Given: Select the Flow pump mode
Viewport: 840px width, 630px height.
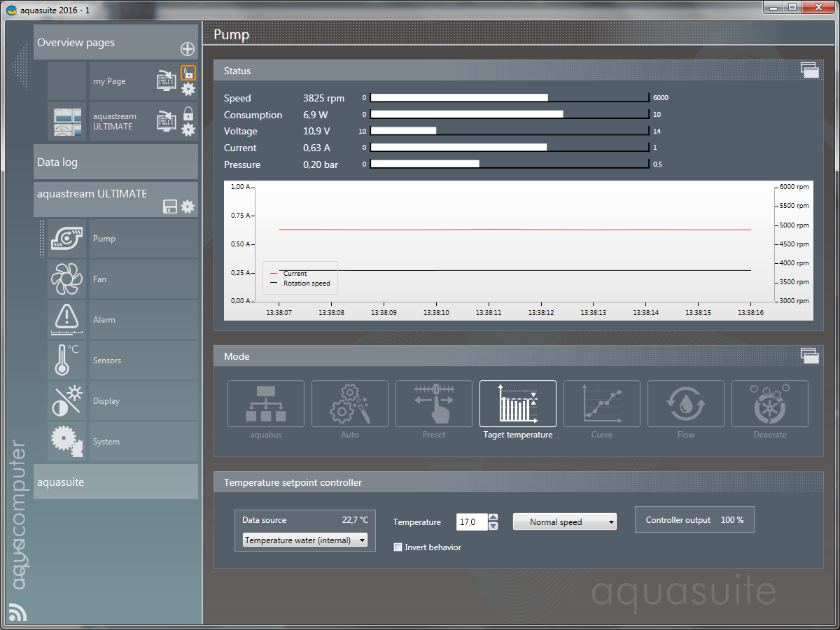Looking at the screenshot, I should [686, 404].
